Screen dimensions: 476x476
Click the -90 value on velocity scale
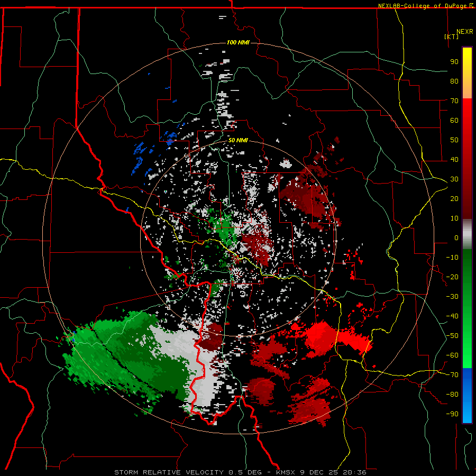point(452,414)
